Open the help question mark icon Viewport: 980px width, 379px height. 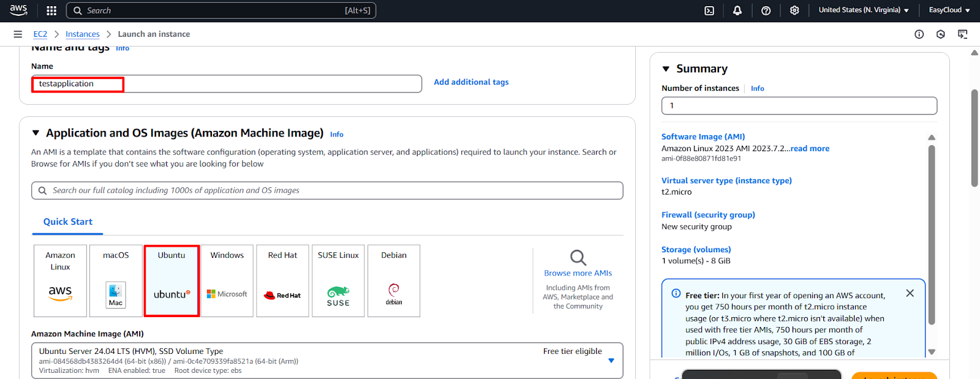point(766,10)
